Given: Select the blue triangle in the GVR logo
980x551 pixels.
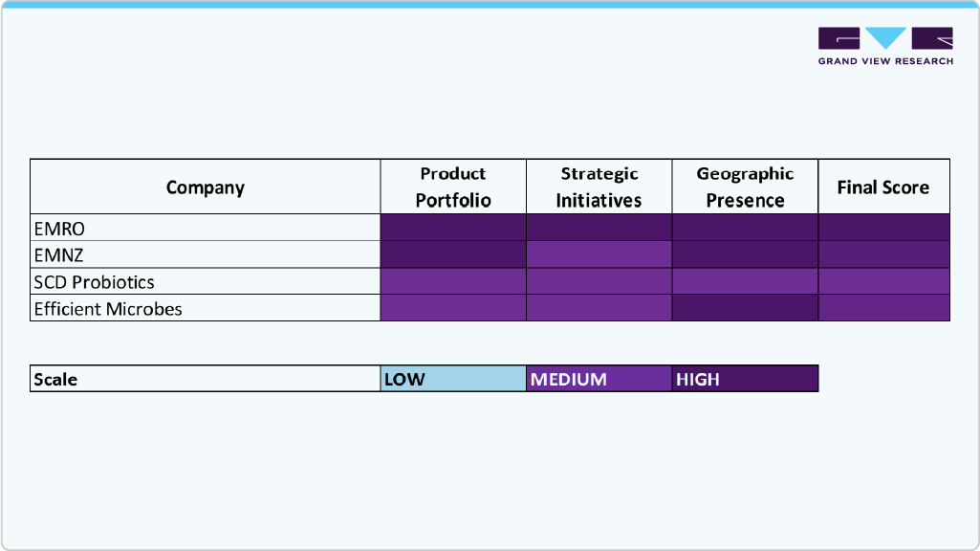Looking at the screenshot, I should [884, 40].
